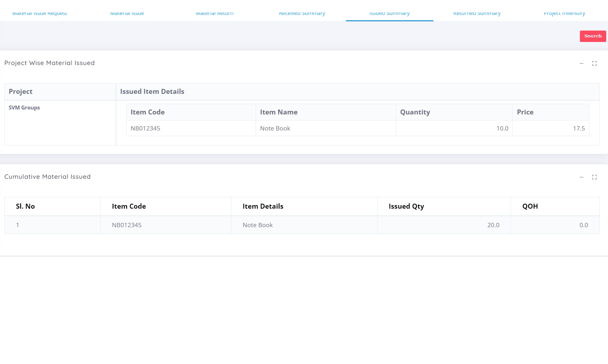Click Note Book in project wise table
Screen dimensions: 608x364
(x=275, y=128)
